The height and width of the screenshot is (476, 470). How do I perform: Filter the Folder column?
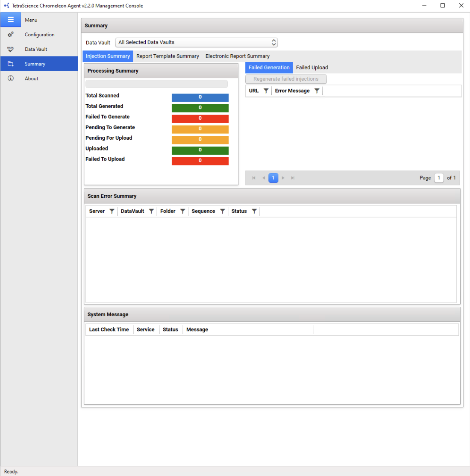[x=182, y=211]
